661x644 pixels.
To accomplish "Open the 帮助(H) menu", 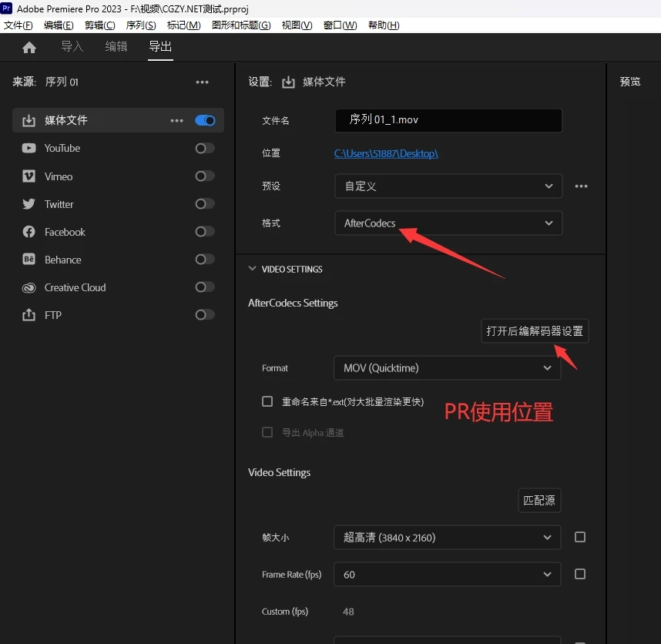I will point(384,25).
